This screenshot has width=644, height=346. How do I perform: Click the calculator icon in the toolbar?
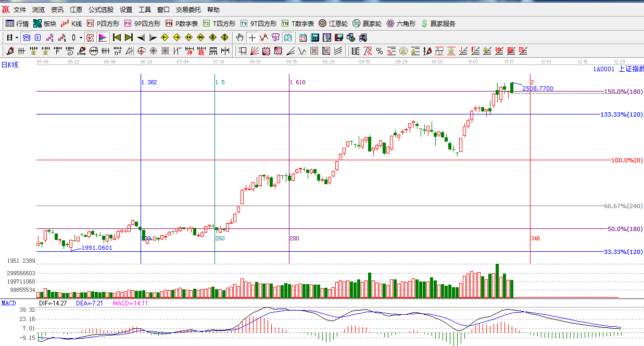[x=315, y=37]
